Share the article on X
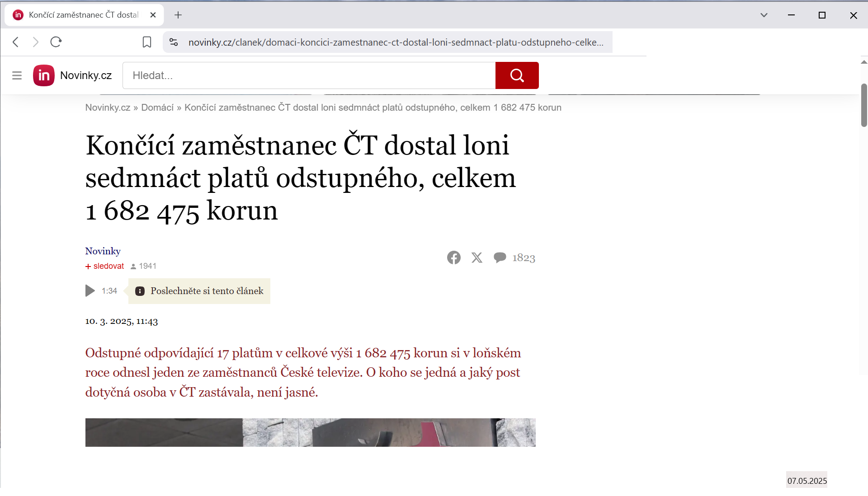This screenshot has height=496, width=868. 477,257
